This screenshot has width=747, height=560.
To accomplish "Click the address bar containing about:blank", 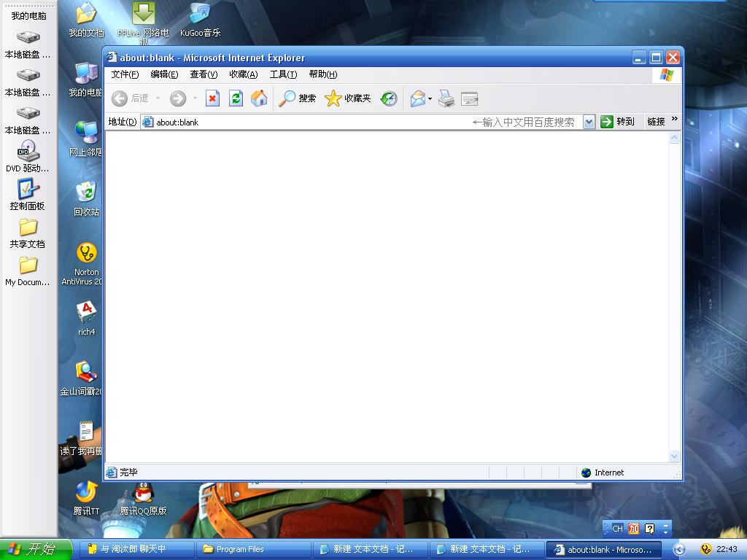I will tap(306, 122).
